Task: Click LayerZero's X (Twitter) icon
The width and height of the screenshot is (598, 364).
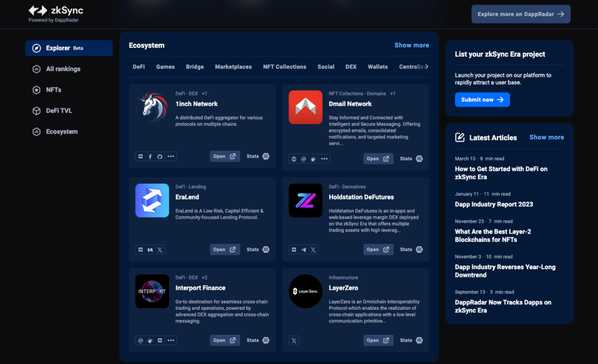Action: pyautogui.click(x=294, y=340)
